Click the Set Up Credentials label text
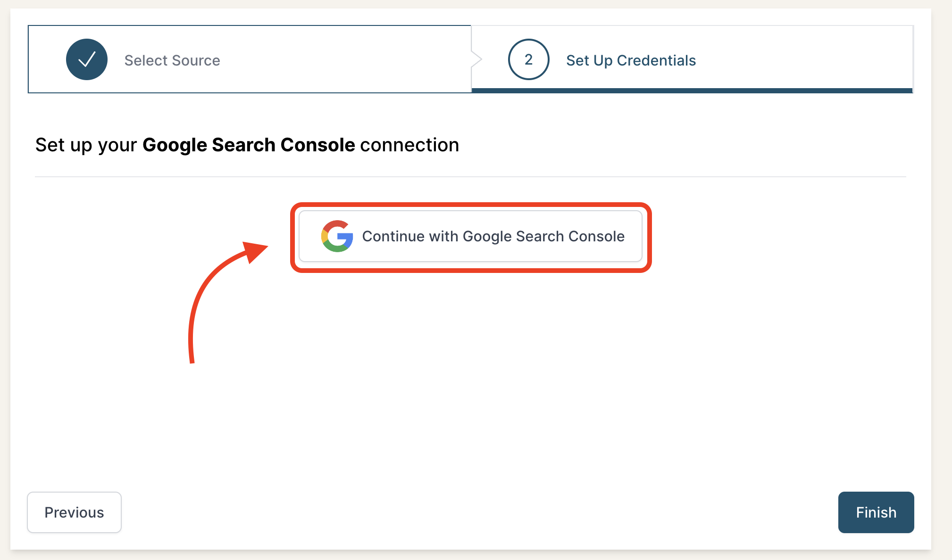The image size is (952, 560). (x=631, y=60)
